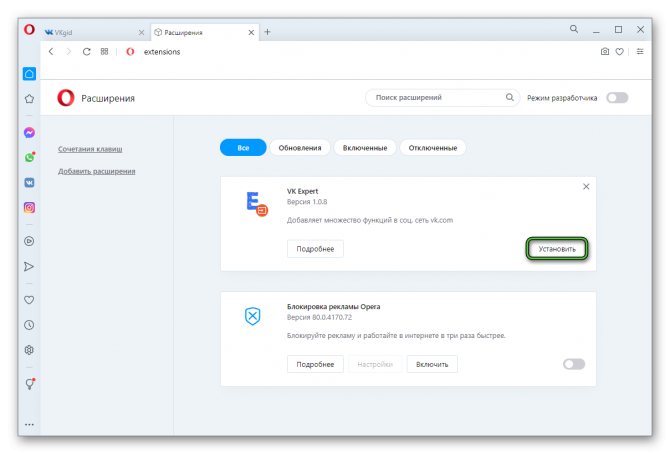
Task: Open the home icon in the sidebar
Action: 29,74
